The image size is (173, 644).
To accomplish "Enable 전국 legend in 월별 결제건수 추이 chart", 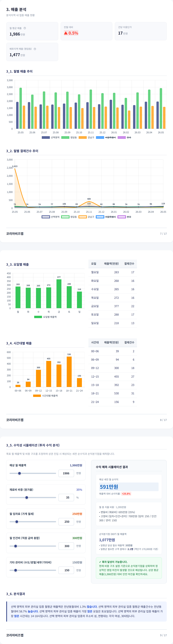I will pyautogui.click(x=124, y=217).
